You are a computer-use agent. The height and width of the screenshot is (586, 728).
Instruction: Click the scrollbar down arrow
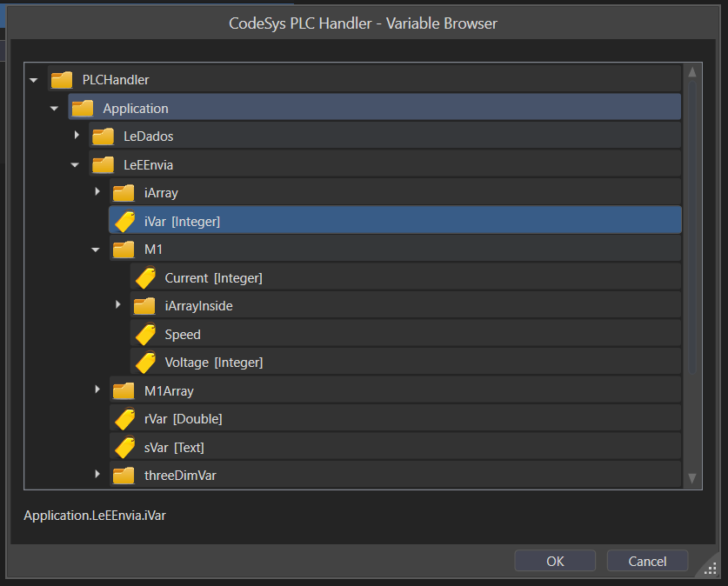point(692,478)
